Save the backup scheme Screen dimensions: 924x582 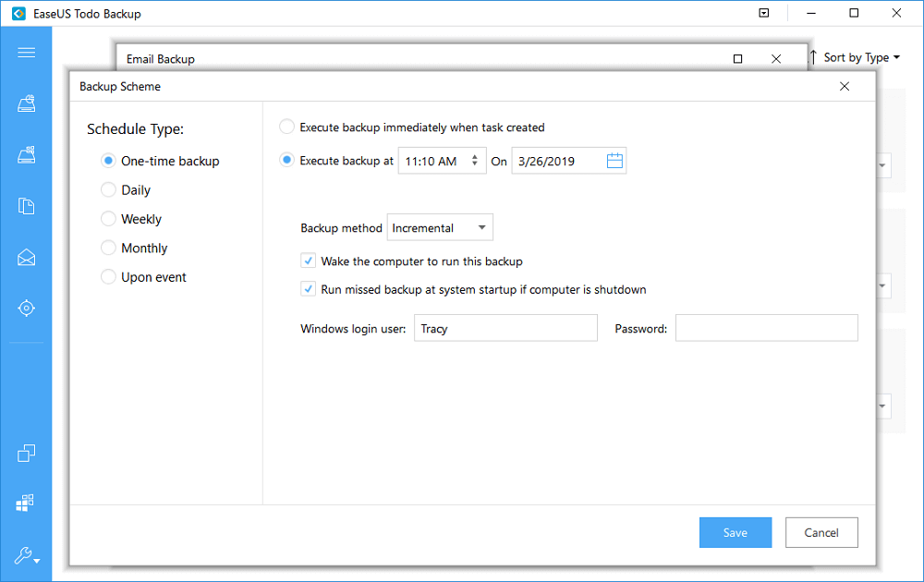[x=736, y=532]
